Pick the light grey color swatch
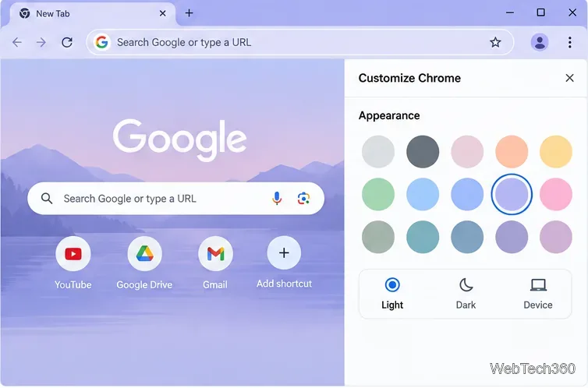 point(378,152)
